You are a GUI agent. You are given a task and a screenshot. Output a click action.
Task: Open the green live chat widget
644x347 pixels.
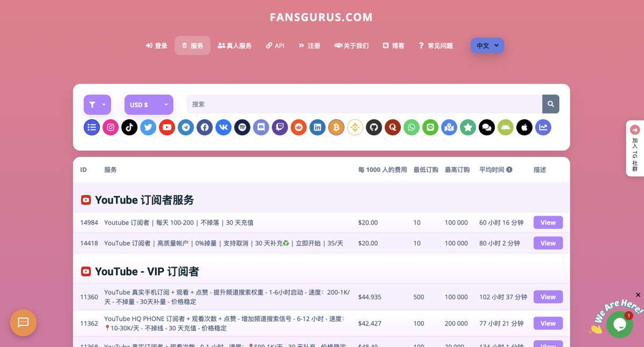pyautogui.click(x=620, y=324)
